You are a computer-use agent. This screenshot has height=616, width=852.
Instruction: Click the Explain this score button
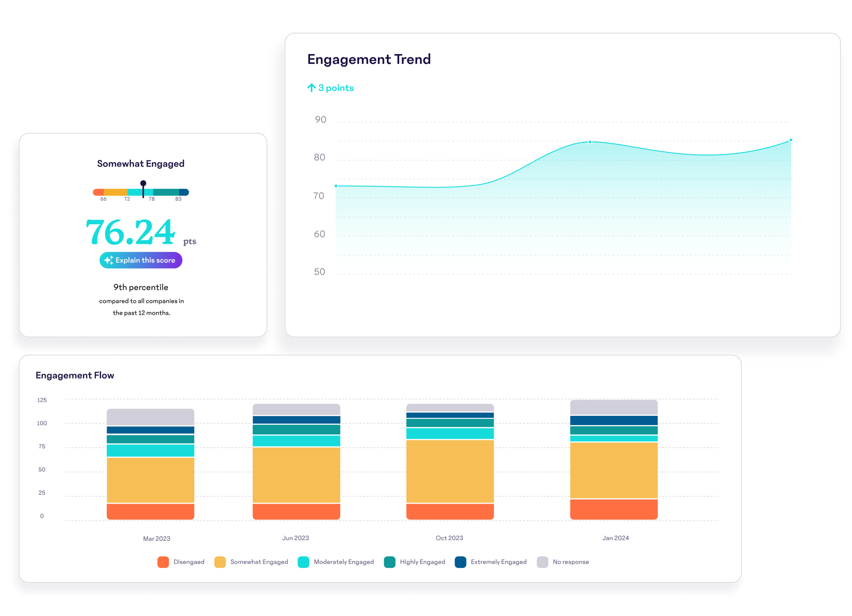141,260
